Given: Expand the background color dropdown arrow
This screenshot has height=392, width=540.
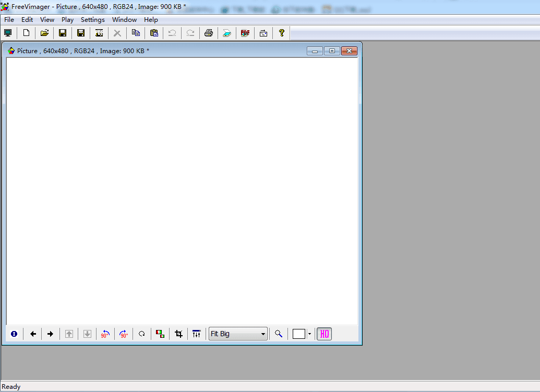Looking at the screenshot, I should pos(309,334).
